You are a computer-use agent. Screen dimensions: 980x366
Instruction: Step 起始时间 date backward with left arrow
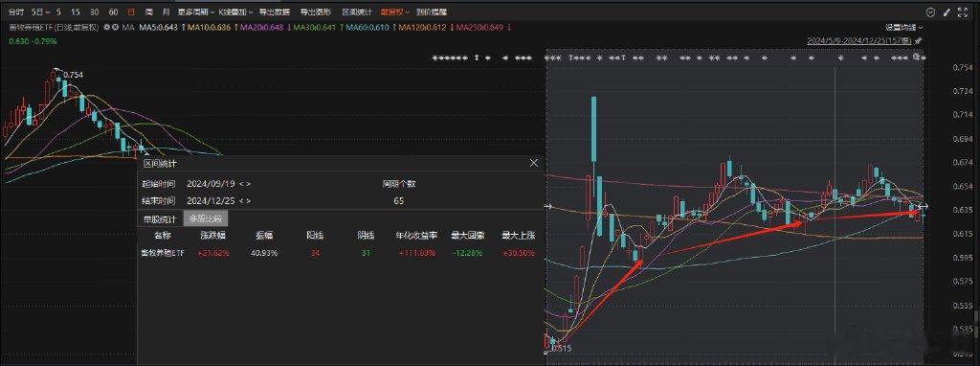(240, 184)
